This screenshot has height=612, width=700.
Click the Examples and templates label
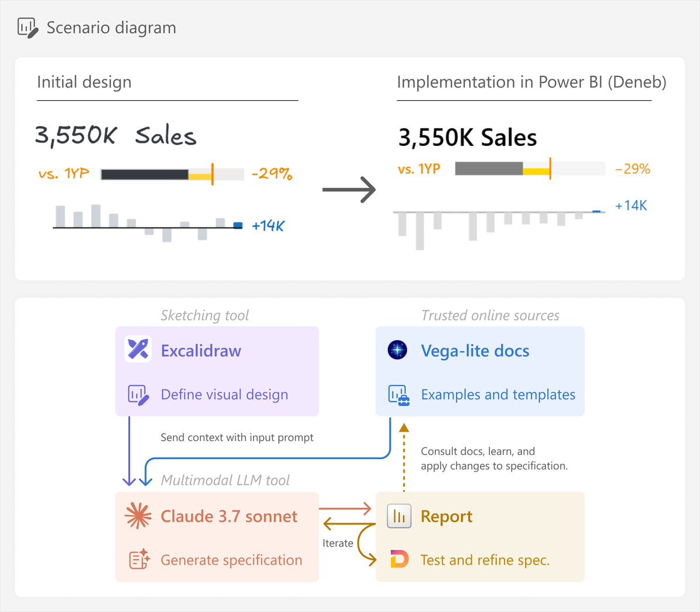point(498,395)
